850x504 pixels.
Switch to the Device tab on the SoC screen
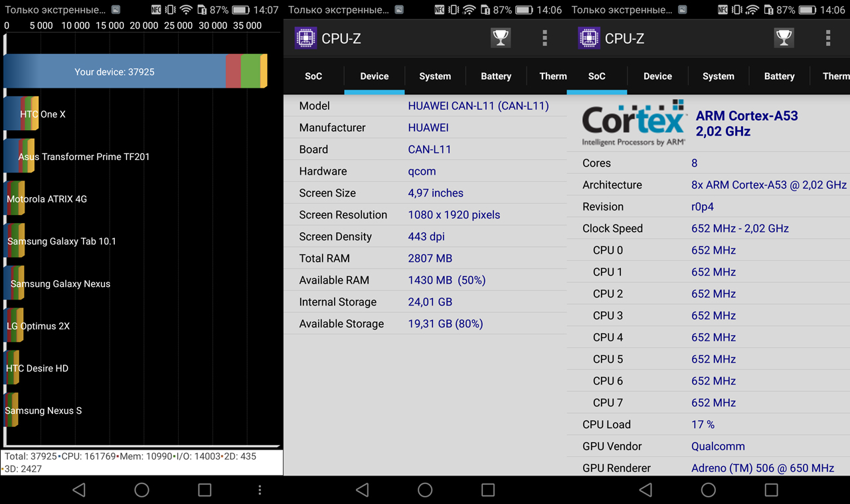pos(657,76)
